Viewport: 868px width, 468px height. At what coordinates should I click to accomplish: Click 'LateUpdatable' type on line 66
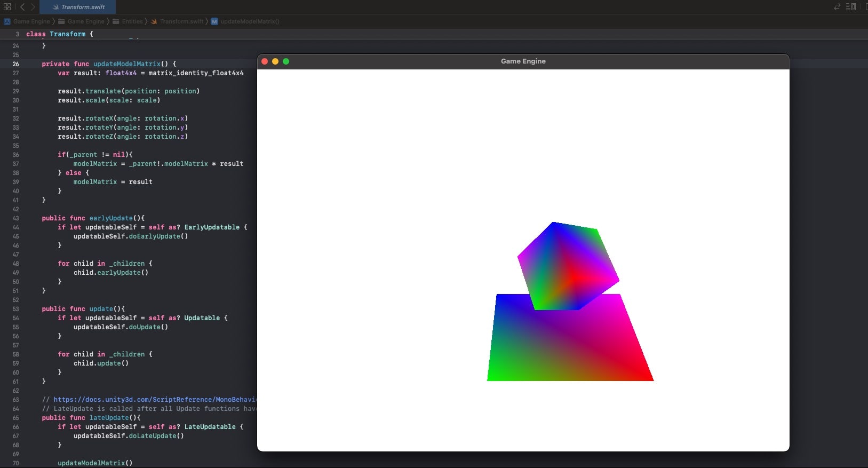(210, 427)
